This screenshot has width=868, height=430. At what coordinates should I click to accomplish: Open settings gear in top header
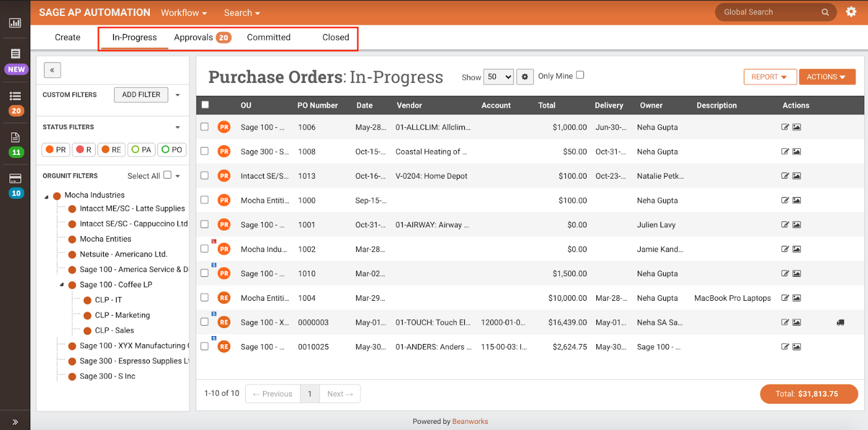(x=851, y=12)
